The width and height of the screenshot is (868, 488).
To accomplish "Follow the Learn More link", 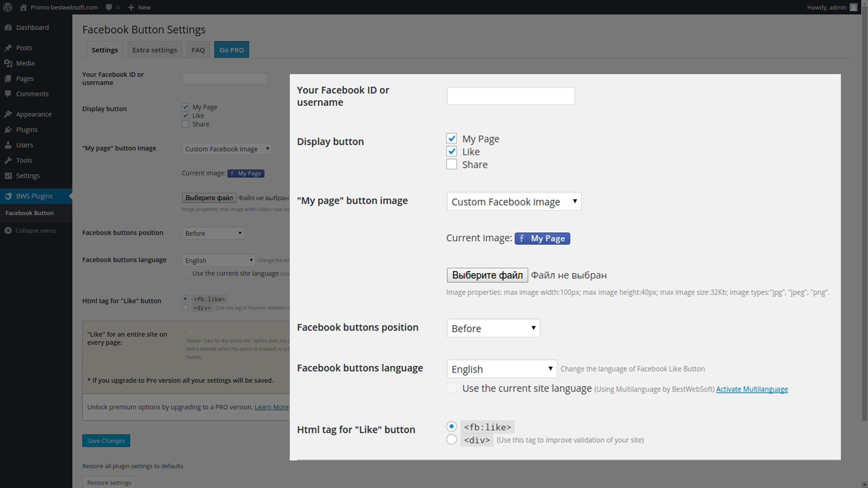I will (272, 407).
